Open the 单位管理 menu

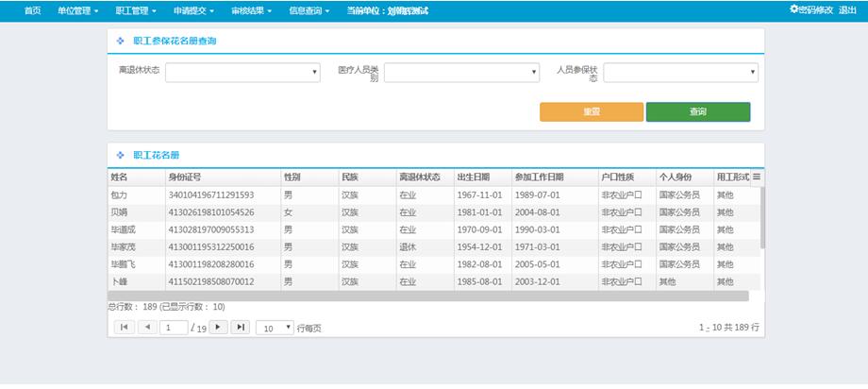click(77, 10)
